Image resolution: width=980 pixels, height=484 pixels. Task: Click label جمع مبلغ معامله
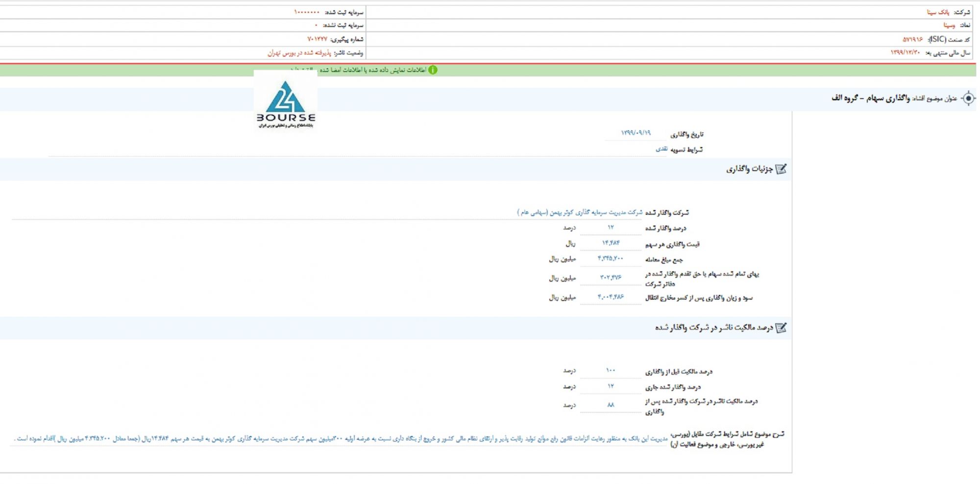coord(664,259)
